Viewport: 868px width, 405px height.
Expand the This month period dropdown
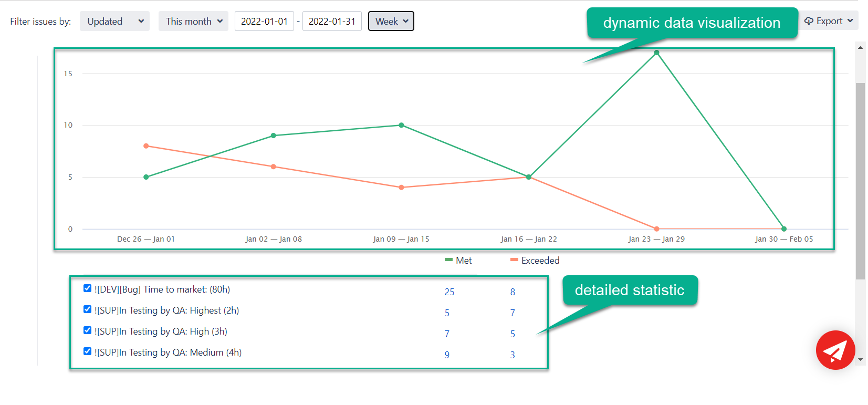pyautogui.click(x=193, y=22)
